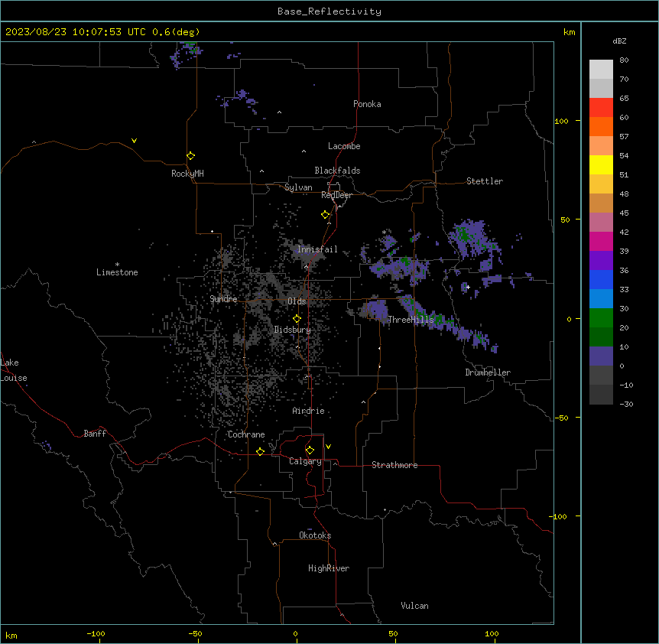Click the asterisk marker above Limestone

tap(117, 265)
